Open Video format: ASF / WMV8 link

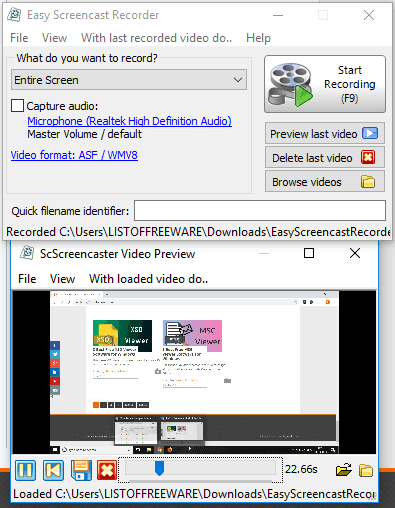pos(74,155)
